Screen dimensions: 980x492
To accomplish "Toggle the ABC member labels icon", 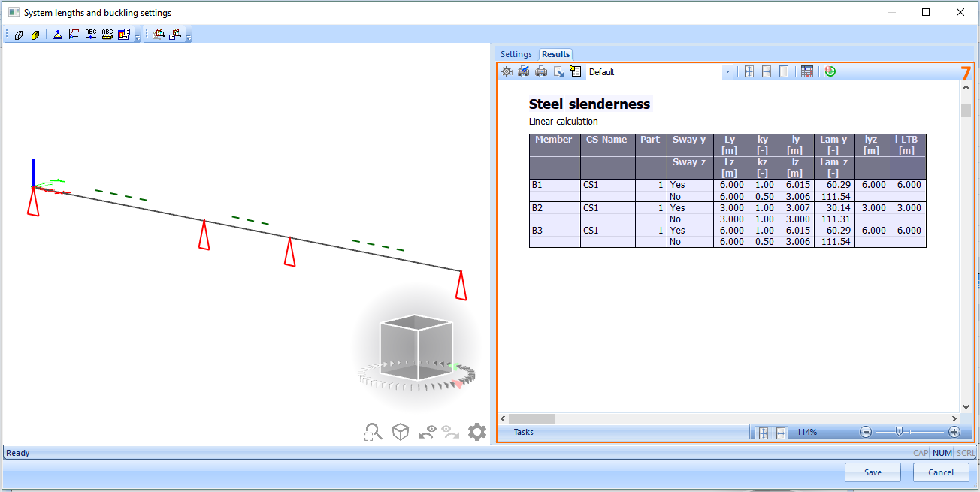I will tap(91, 35).
